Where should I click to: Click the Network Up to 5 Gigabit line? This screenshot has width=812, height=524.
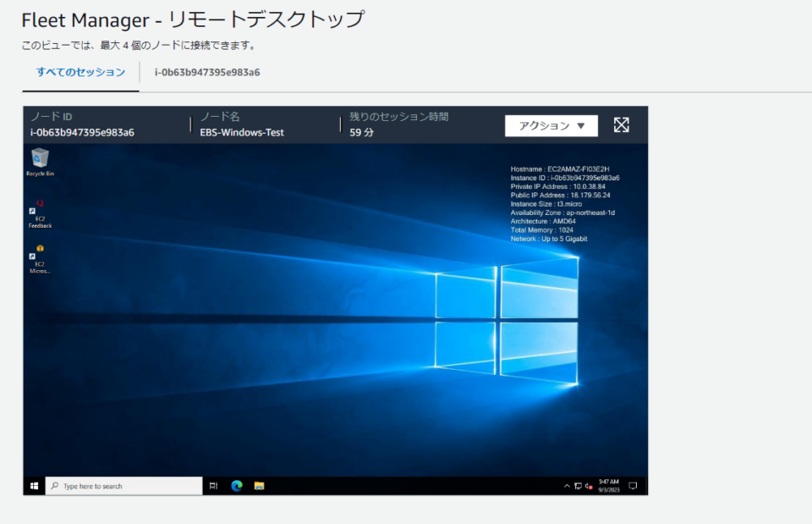[549, 239]
